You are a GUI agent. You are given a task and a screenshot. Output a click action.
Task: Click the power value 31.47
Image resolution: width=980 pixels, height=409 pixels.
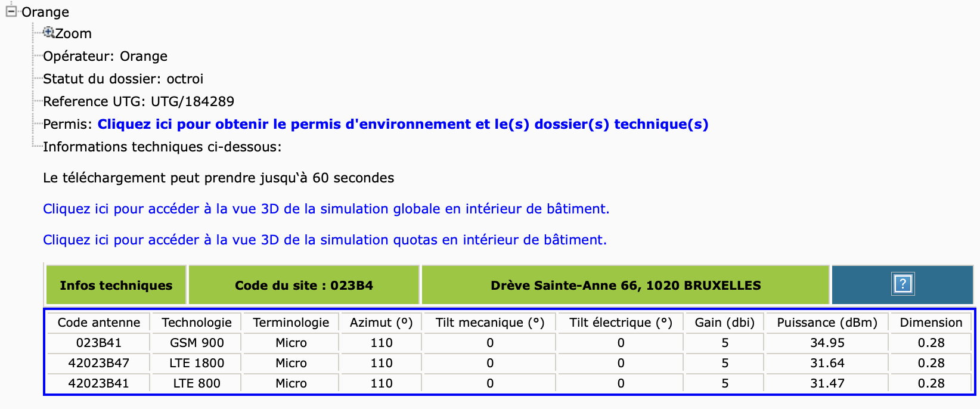tap(827, 383)
